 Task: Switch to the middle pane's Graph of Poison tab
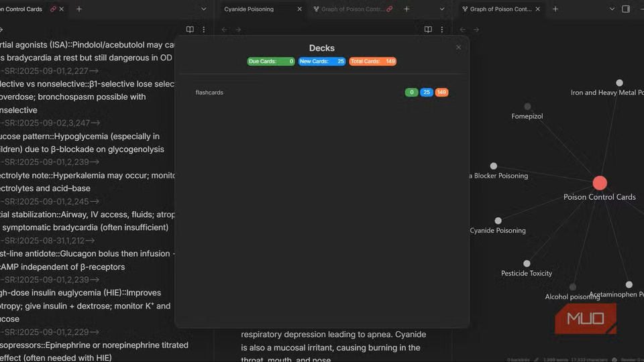tap(352, 9)
